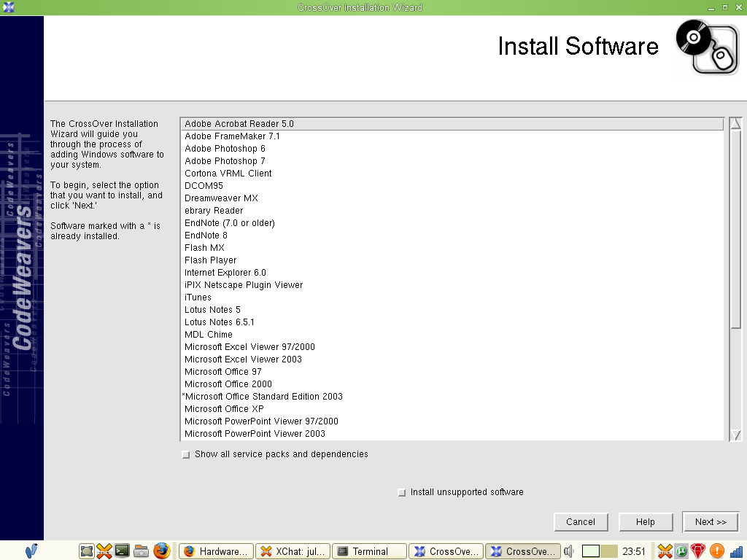Click the active highlighted CrossOver taskbar button
This screenshot has width=747, height=560.
tap(522, 551)
